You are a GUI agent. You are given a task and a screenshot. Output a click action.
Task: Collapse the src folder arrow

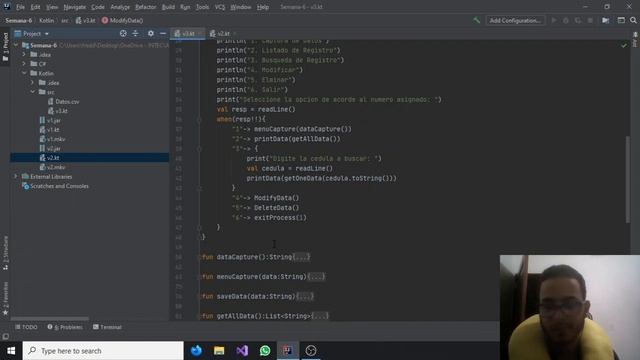pyautogui.click(x=33, y=92)
